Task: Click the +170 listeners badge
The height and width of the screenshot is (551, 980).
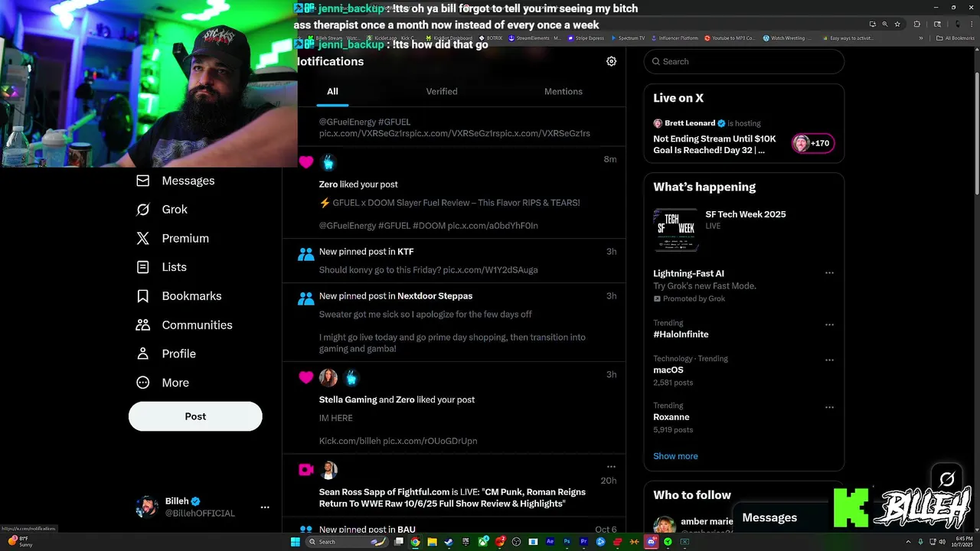Action: point(812,143)
